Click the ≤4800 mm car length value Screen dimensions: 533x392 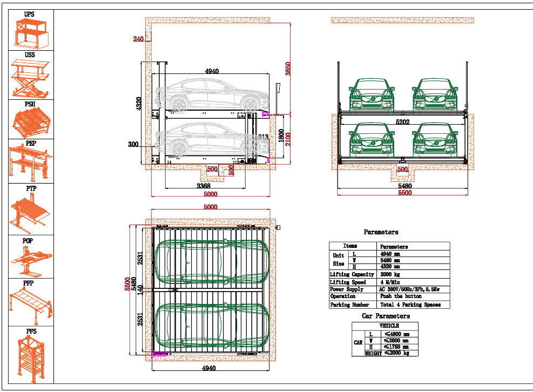[x=397, y=334]
